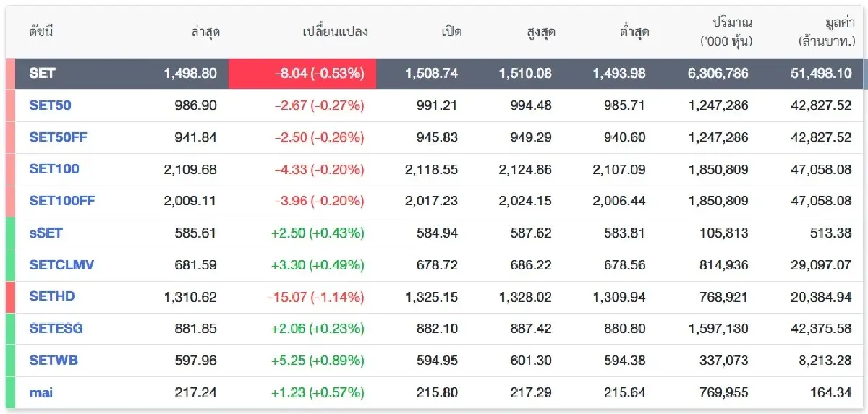The image size is (868, 414).
Task: Click SET50 change -2.67 (-0.27%)
Action: pos(319,105)
